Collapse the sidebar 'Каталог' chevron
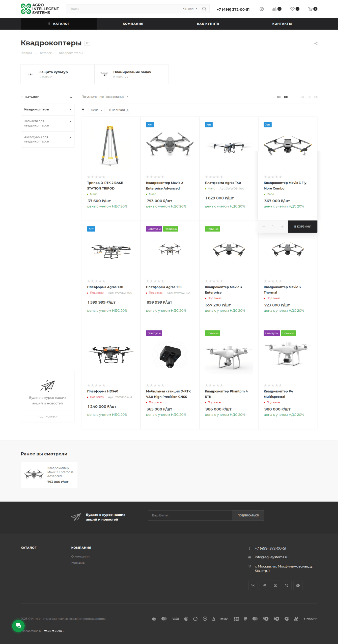This screenshot has width=338, height=644. pyautogui.click(x=71, y=97)
